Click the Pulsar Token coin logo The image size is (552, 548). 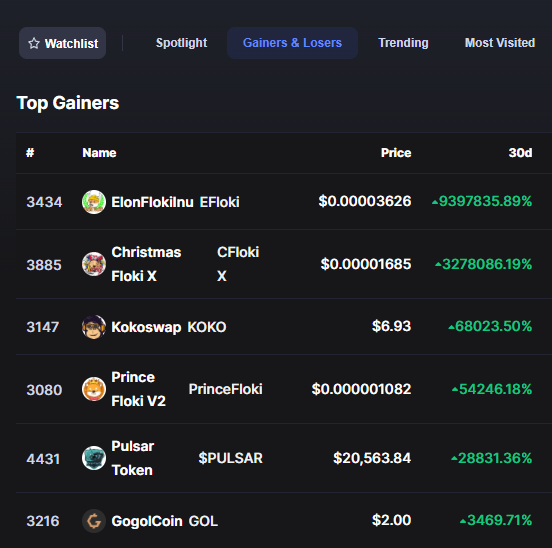(x=94, y=458)
